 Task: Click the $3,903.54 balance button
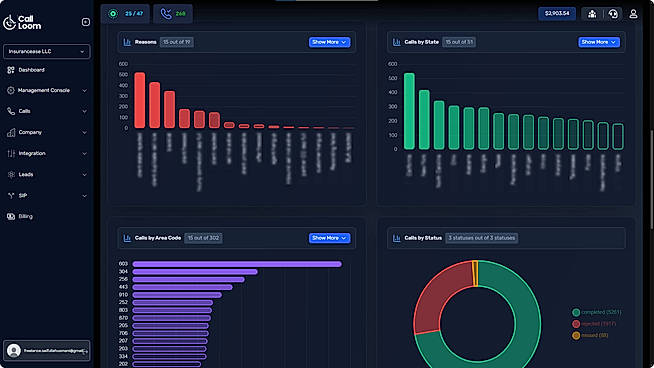coord(557,13)
